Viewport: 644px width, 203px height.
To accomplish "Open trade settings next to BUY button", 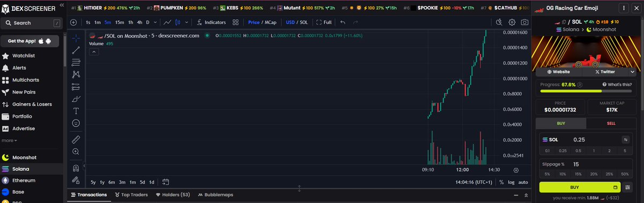I will [x=628, y=187].
